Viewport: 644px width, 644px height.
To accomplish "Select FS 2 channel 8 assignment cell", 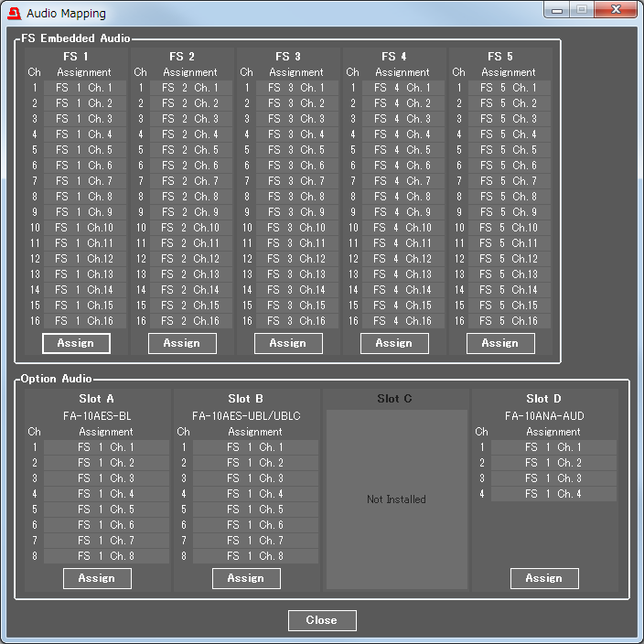I will click(190, 197).
